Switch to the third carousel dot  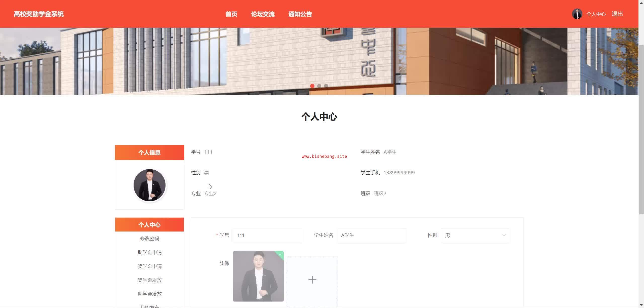[x=326, y=86]
